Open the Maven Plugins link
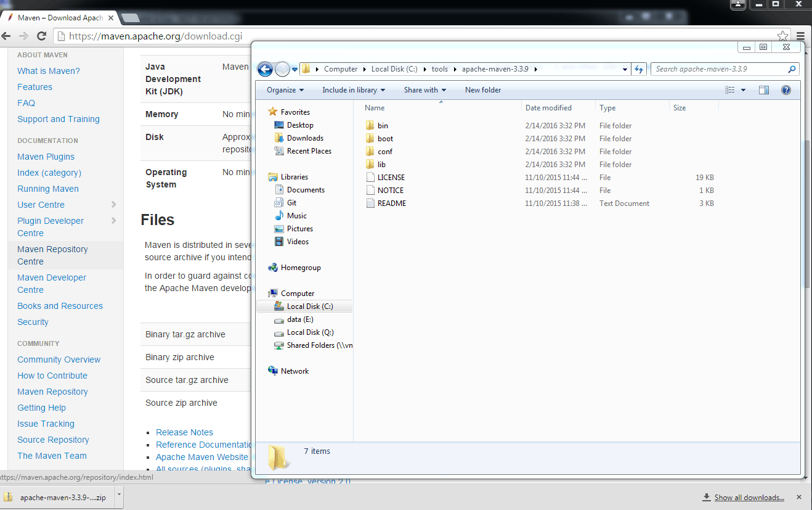 (46, 157)
